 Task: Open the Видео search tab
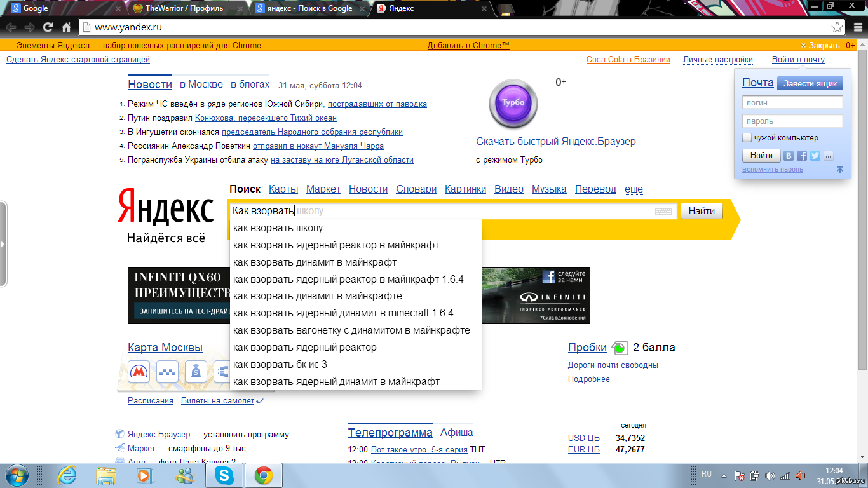click(x=509, y=189)
